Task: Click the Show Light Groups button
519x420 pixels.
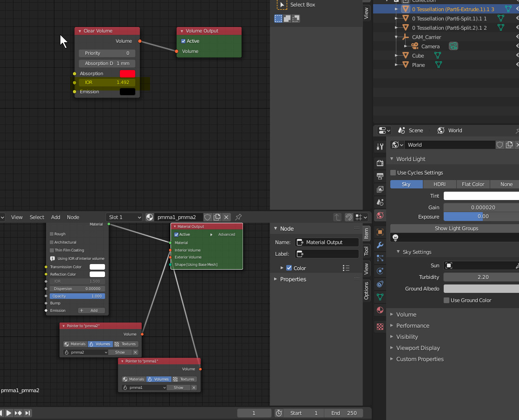Action: [x=454, y=228]
